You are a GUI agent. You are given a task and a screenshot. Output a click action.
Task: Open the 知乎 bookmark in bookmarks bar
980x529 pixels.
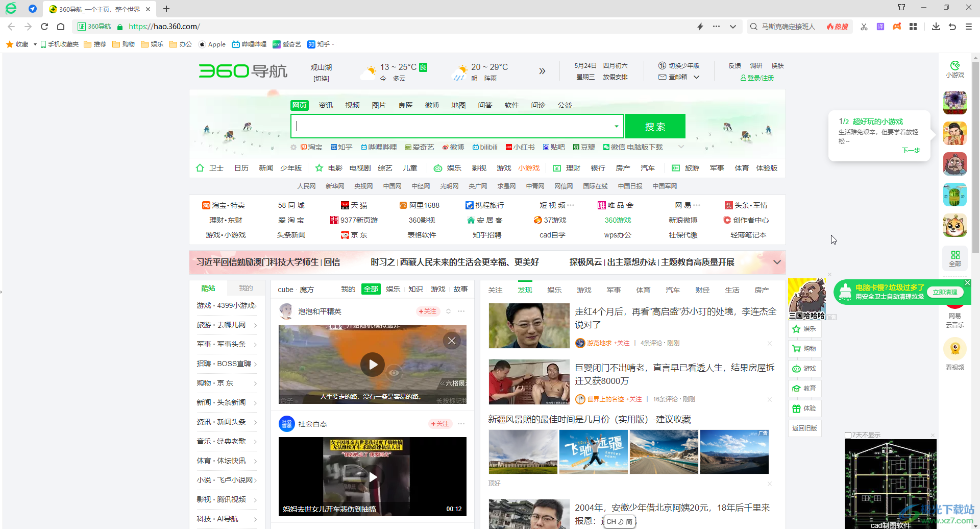pyautogui.click(x=318, y=44)
